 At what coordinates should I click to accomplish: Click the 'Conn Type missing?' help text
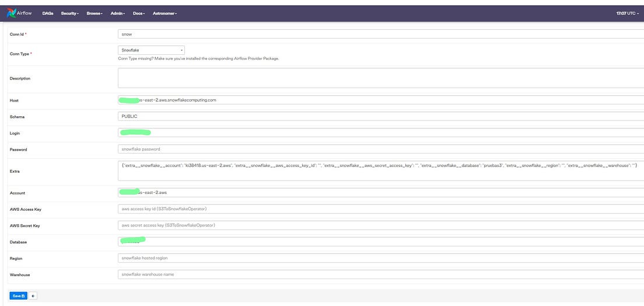(198, 59)
